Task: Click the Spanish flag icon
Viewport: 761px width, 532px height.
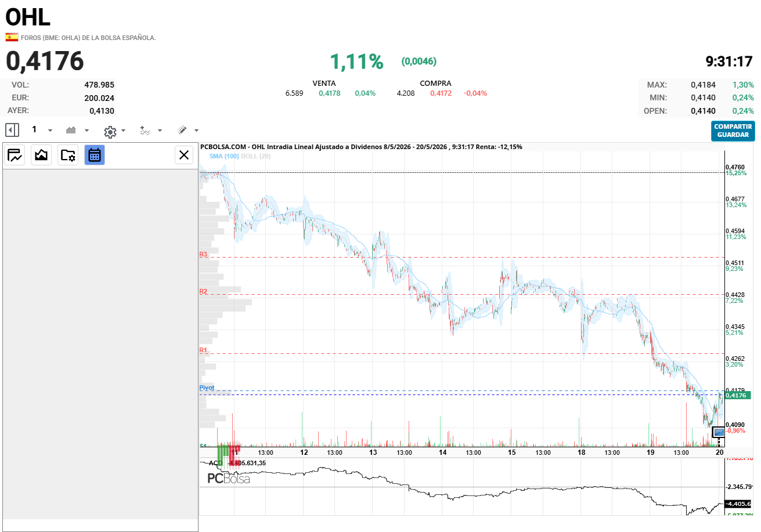Action: coord(12,37)
